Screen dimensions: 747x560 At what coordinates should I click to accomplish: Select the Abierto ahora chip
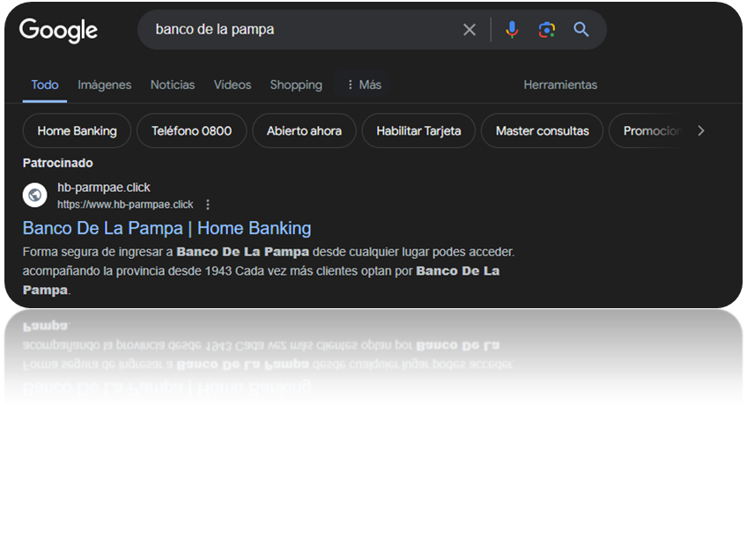(304, 131)
